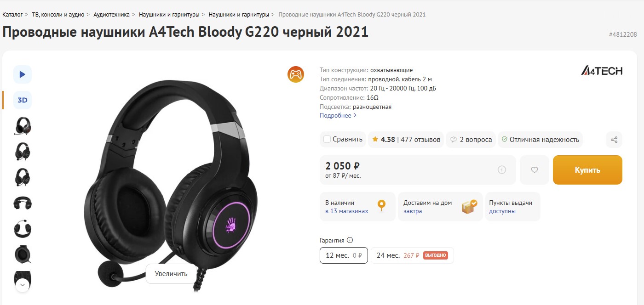Click the Купить button
The image size is (644, 305).
(587, 170)
